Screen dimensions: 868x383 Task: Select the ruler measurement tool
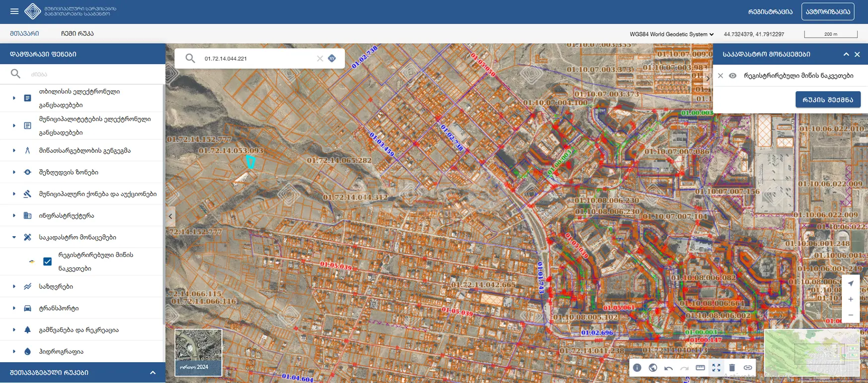pyautogui.click(x=700, y=368)
